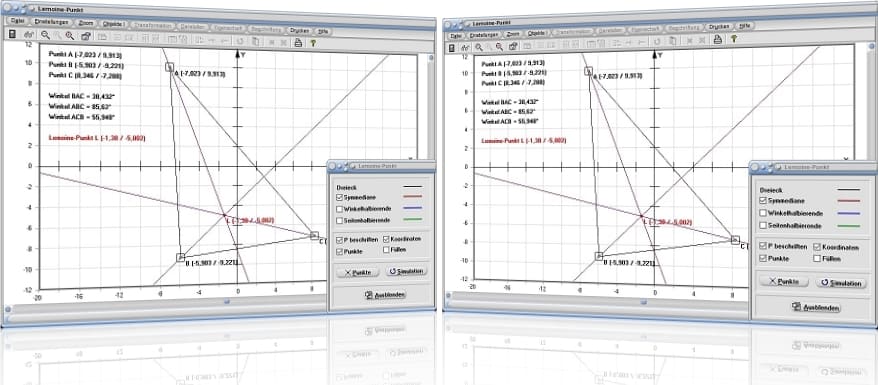Uncheck Koordinaten in the right window panel
Screen dimensions: 878x385
(817, 247)
